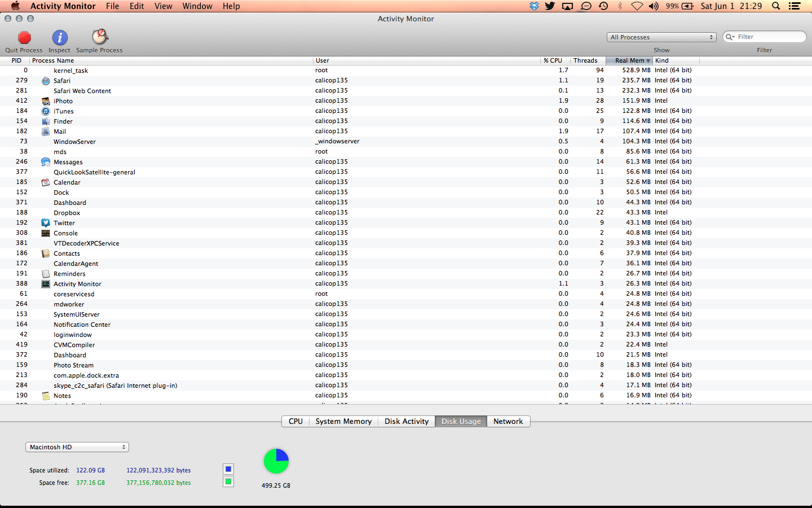The height and width of the screenshot is (508, 812).
Task: Click the blue space utilized color swatch
Action: (228, 469)
